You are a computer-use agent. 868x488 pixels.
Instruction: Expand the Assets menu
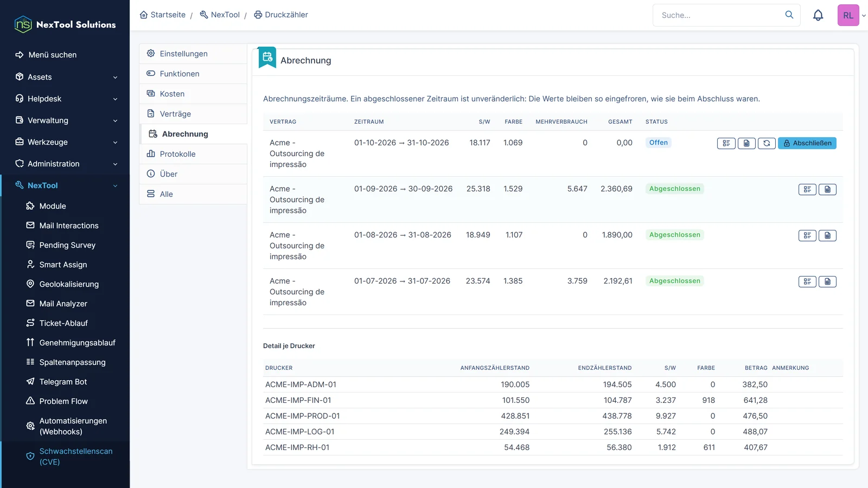(65, 77)
